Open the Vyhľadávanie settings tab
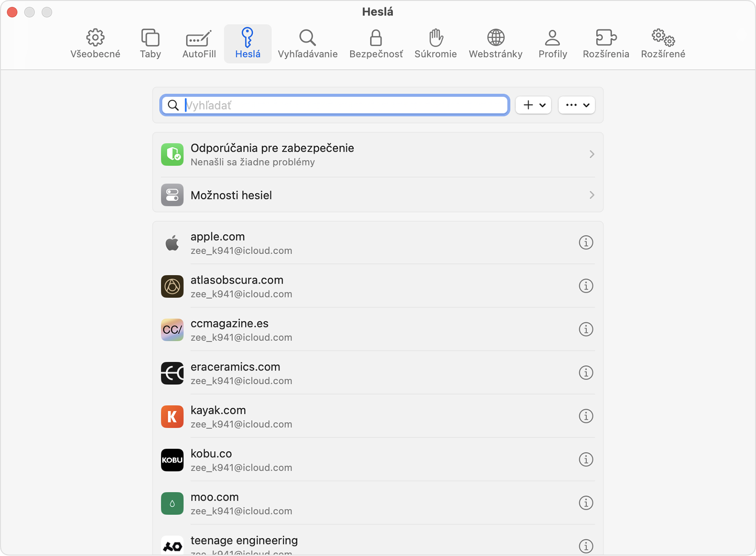Screen dimensions: 756x556 307,44
